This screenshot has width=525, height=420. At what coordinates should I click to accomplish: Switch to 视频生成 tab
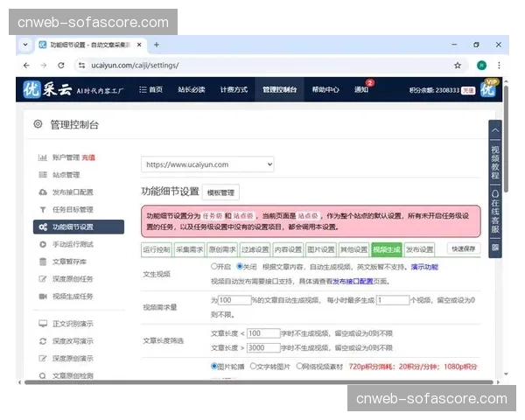pos(387,250)
